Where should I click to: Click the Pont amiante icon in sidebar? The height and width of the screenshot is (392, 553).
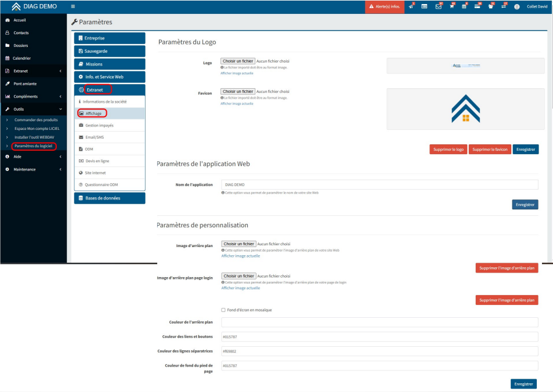(7, 84)
